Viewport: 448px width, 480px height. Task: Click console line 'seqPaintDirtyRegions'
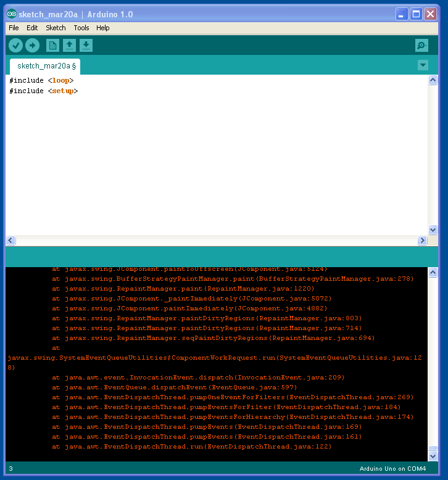tap(213, 338)
